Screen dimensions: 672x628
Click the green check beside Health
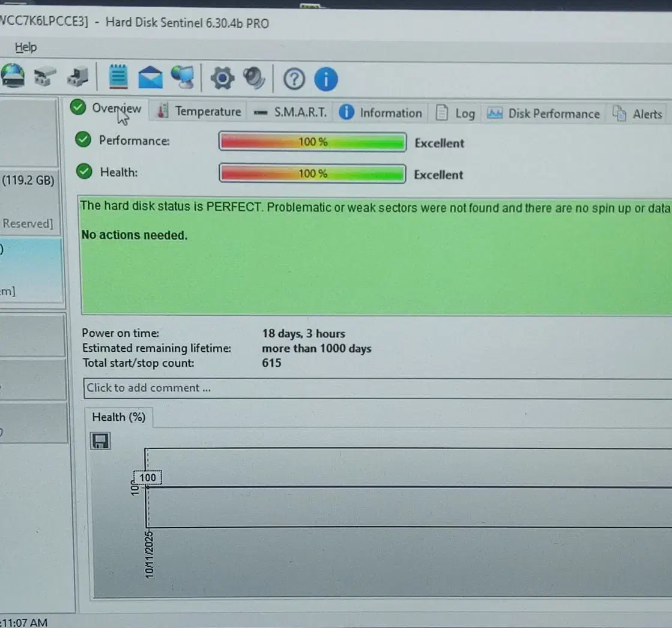click(84, 171)
